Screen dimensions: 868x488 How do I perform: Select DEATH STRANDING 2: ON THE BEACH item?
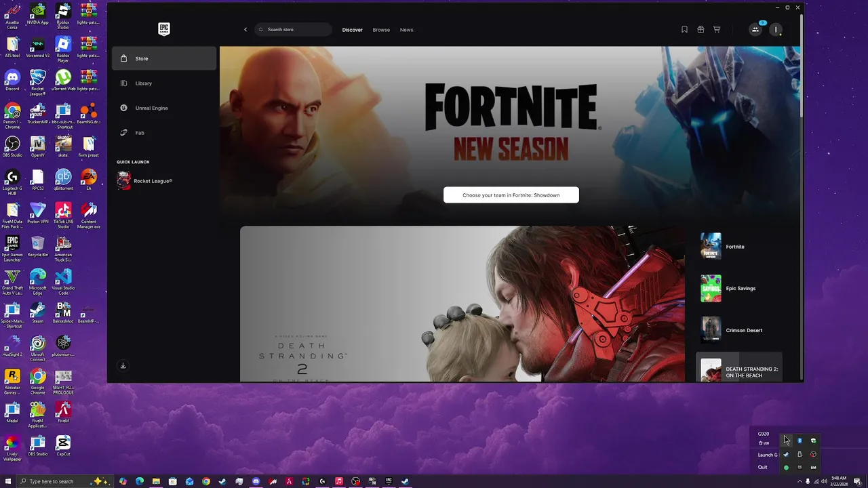pyautogui.click(x=739, y=367)
